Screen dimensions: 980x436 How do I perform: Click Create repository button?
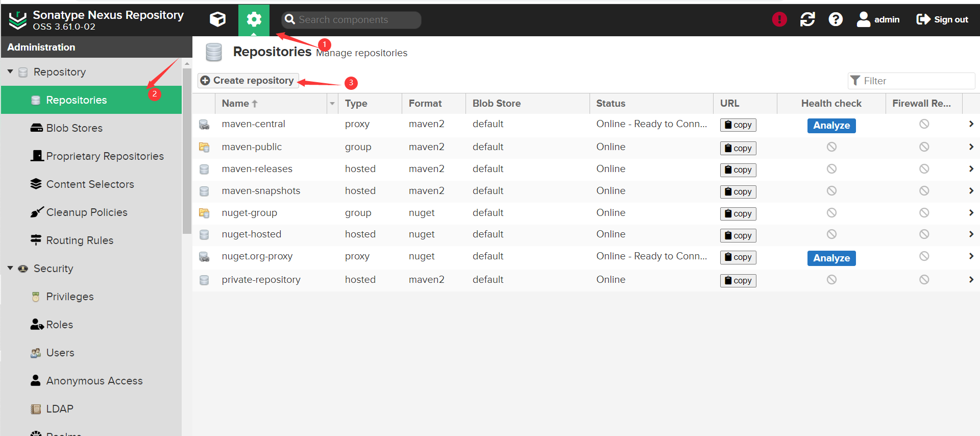pyautogui.click(x=248, y=81)
